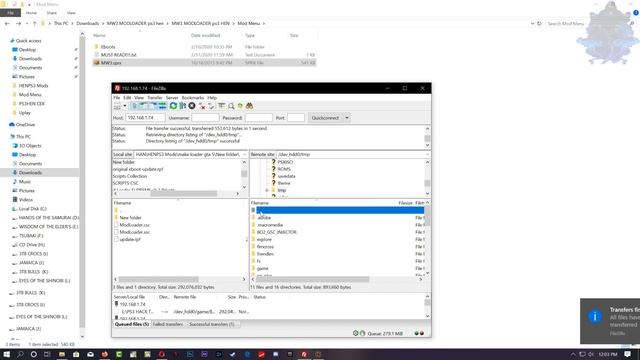Image resolution: width=640 pixels, height=360 pixels.
Task: Select the explore folder in remote list
Action: [264, 240]
